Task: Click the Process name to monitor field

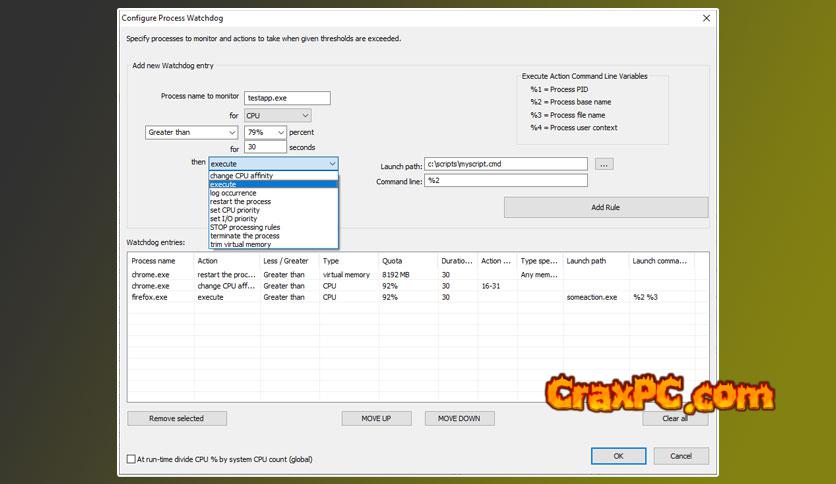Action: [x=286, y=97]
